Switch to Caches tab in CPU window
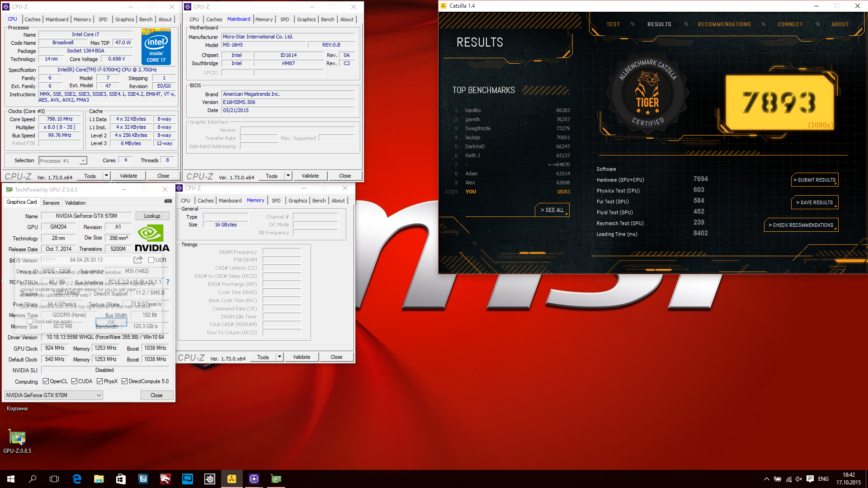 click(33, 19)
